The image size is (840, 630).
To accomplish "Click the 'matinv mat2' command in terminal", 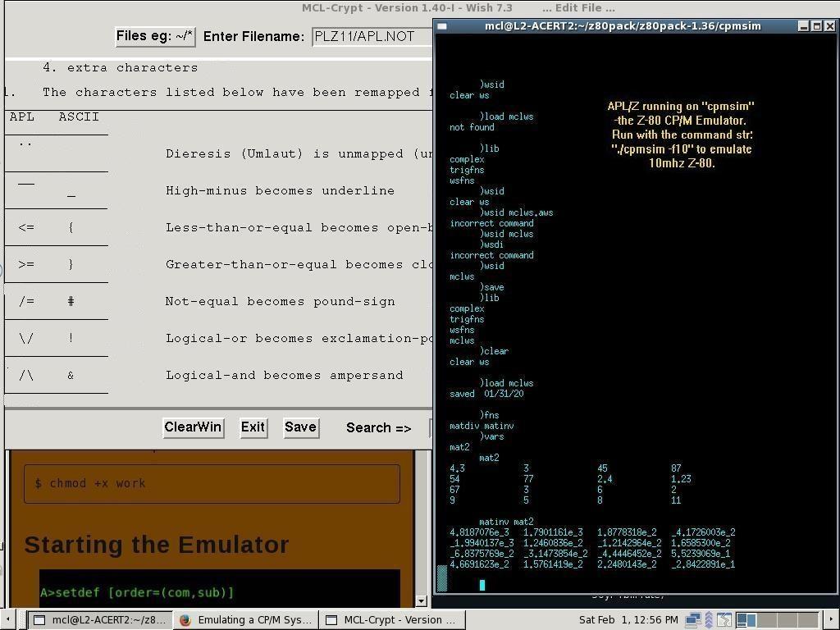I will pyautogui.click(x=506, y=522).
